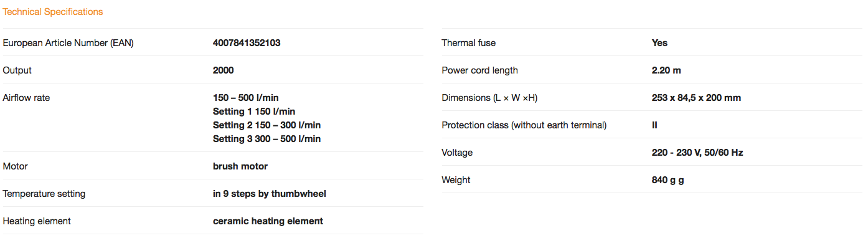Click the Protection class II value
The height and width of the screenshot is (238, 868).
(x=654, y=125)
